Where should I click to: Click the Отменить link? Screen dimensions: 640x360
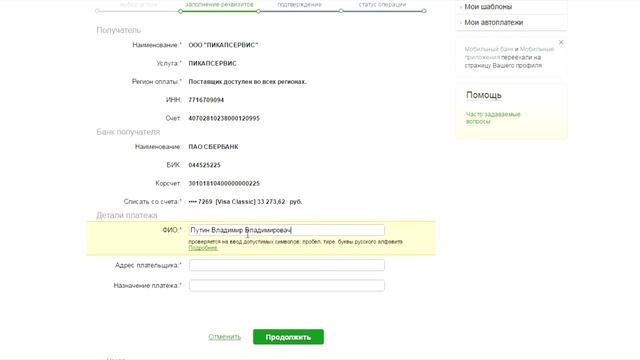pos(224,337)
